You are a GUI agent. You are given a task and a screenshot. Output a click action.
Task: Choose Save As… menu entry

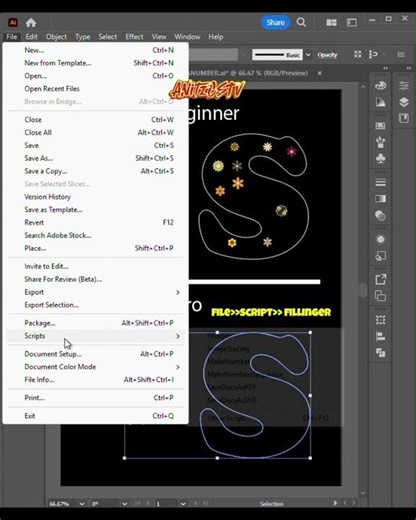(x=95, y=158)
